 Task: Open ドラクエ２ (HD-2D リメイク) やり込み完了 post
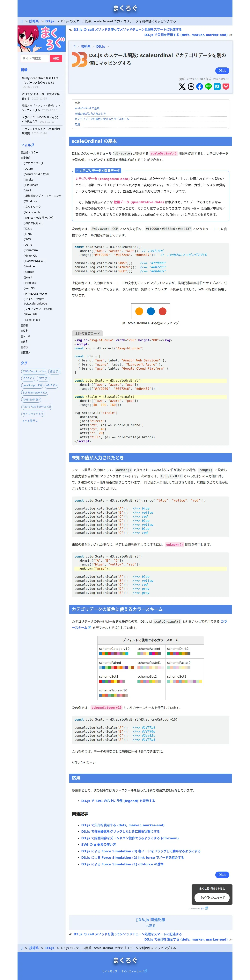coord(40,120)
